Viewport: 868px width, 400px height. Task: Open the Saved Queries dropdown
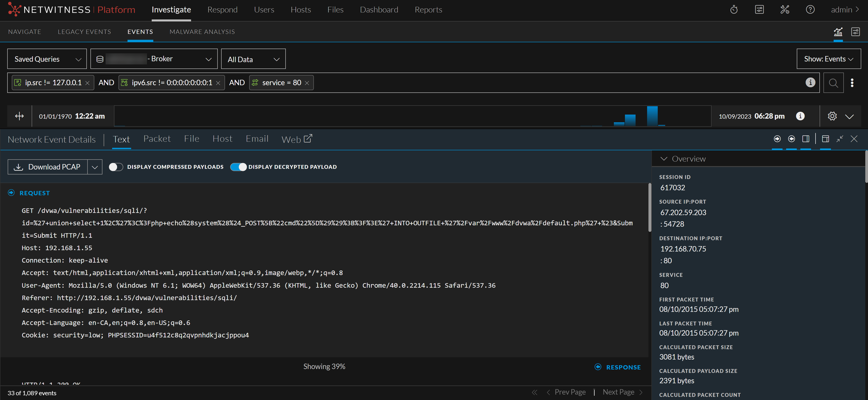47,59
